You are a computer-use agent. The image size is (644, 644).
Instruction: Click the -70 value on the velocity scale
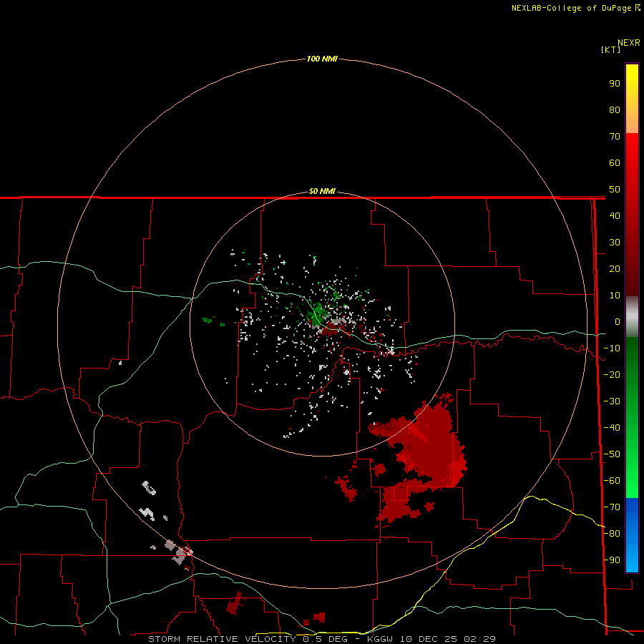(x=612, y=507)
